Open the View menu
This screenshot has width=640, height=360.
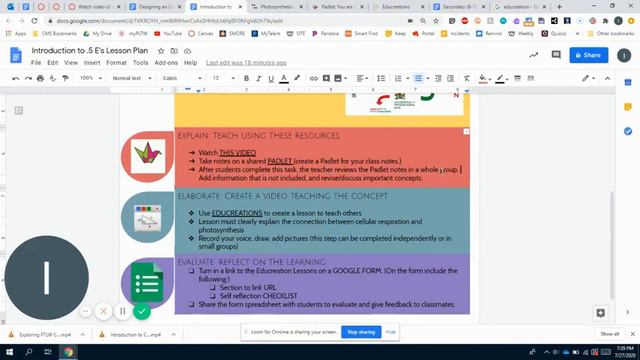click(71, 63)
